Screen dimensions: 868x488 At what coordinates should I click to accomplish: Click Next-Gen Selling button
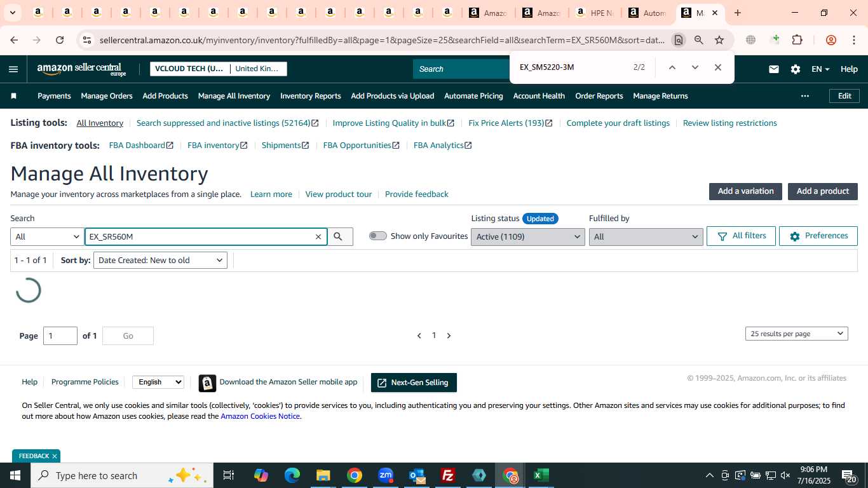point(414,383)
